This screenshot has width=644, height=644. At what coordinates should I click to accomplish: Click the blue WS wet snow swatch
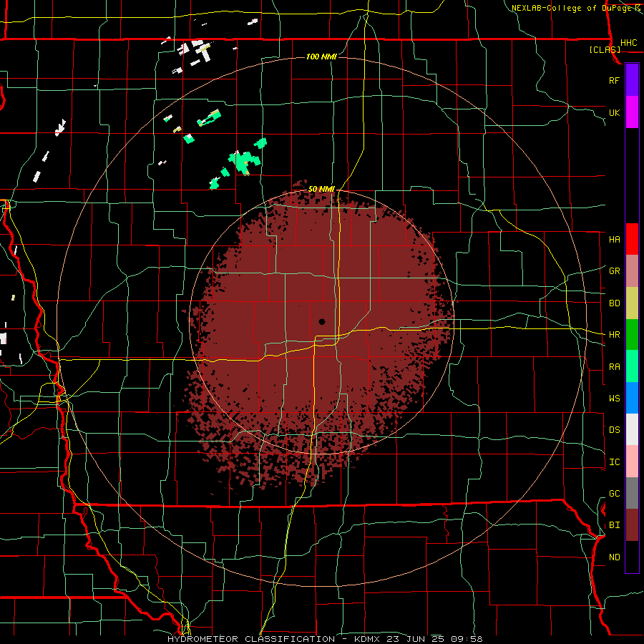pyautogui.click(x=632, y=398)
